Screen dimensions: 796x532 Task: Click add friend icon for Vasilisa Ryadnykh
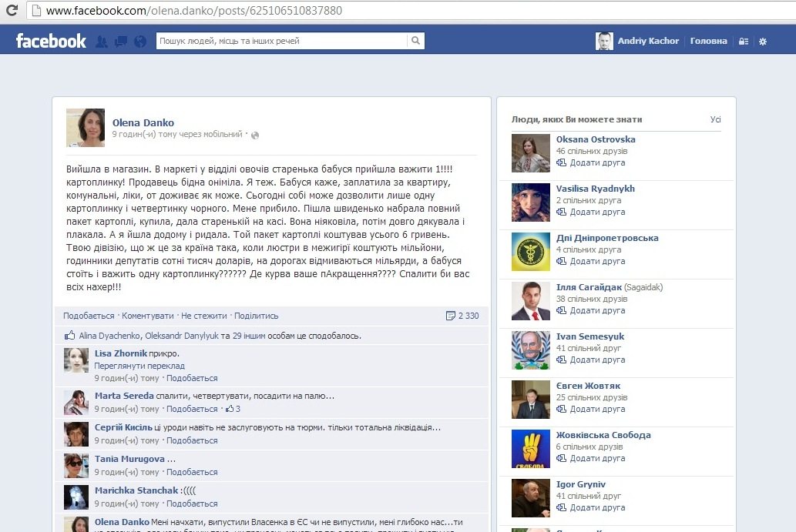click(562, 212)
